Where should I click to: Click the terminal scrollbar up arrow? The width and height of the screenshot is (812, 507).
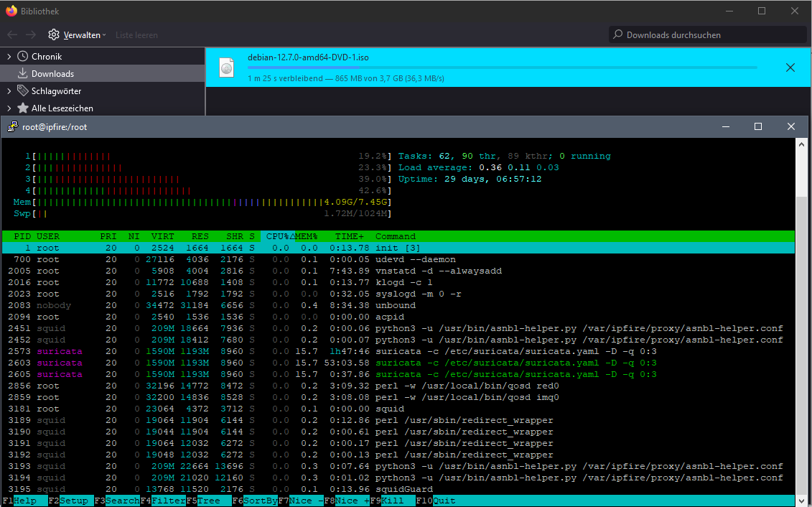coord(801,144)
